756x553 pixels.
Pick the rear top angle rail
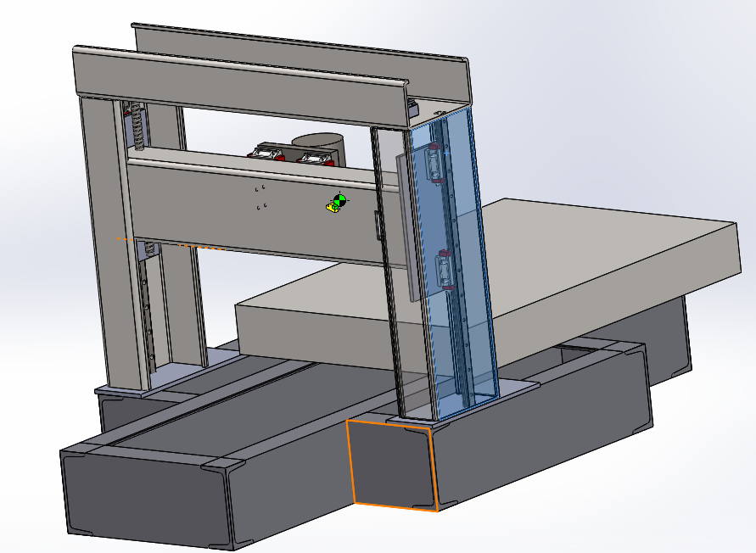tap(297, 42)
